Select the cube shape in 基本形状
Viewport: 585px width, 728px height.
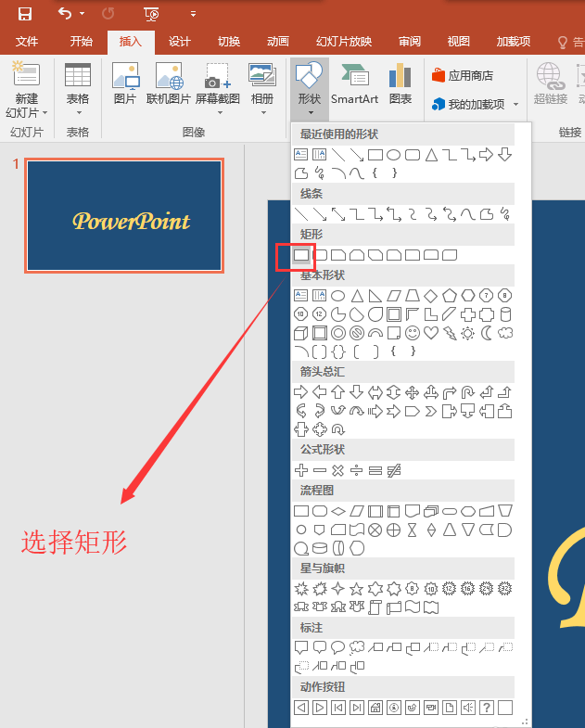tap(301, 333)
